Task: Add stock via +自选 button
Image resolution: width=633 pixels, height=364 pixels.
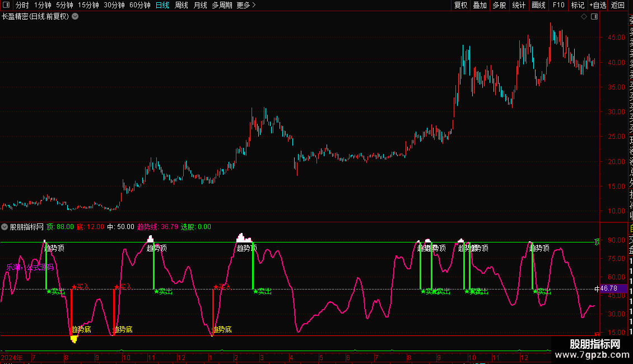Action: 598,5
